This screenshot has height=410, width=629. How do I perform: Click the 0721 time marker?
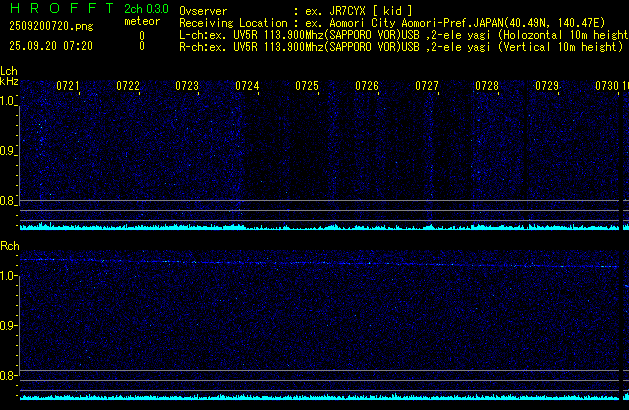68,87
